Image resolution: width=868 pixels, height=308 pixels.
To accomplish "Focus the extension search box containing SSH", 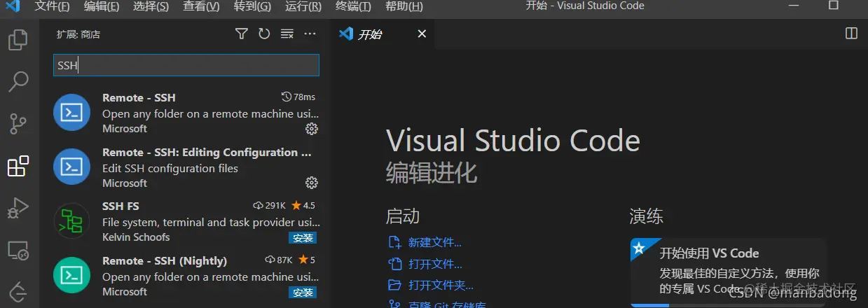I will 186,65.
